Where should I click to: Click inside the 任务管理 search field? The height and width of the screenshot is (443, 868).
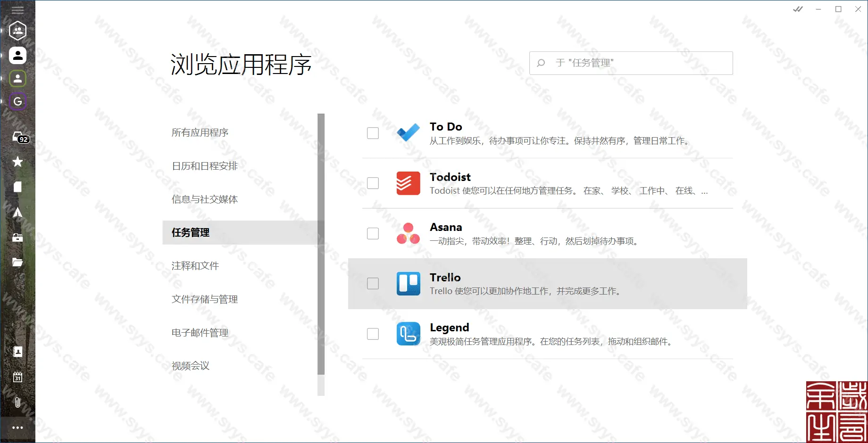click(631, 63)
